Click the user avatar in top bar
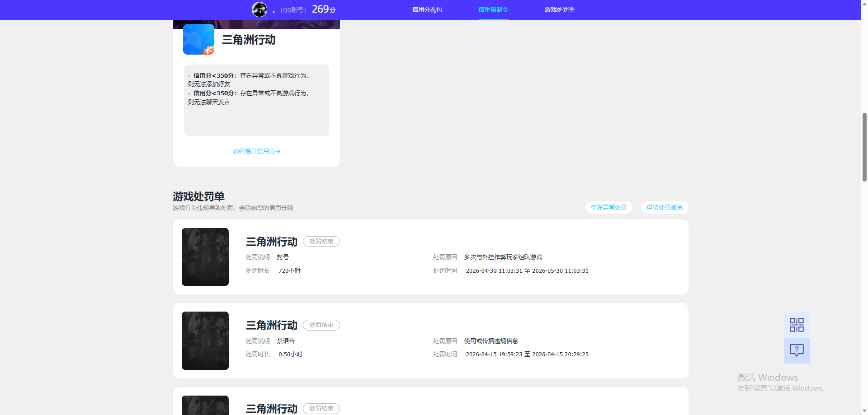This screenshot has width=868, height=415. (x=259, y=9)
